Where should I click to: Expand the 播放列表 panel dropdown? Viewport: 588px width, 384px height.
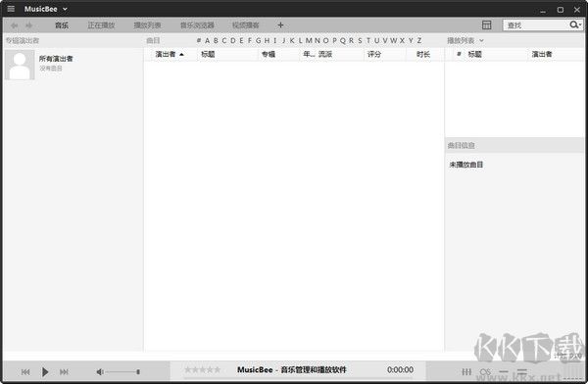[481, 40]
